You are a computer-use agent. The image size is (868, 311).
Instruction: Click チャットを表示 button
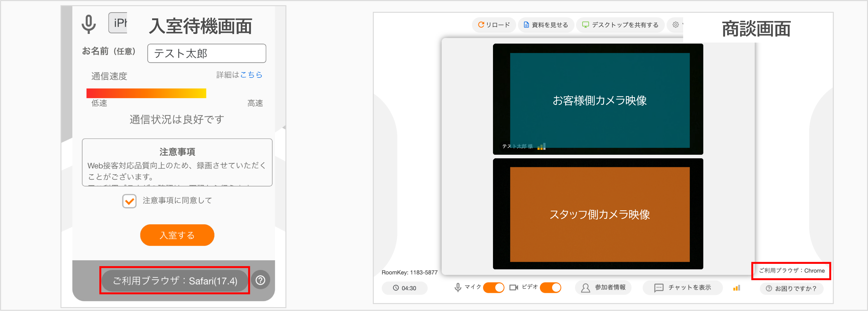click(682, 287)
